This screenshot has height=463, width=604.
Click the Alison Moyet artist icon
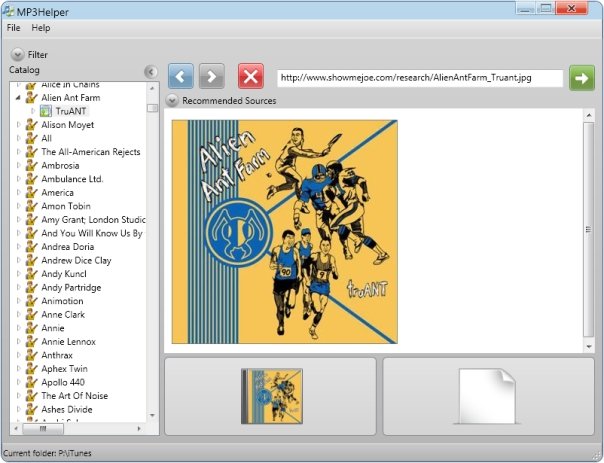[31, 125]
